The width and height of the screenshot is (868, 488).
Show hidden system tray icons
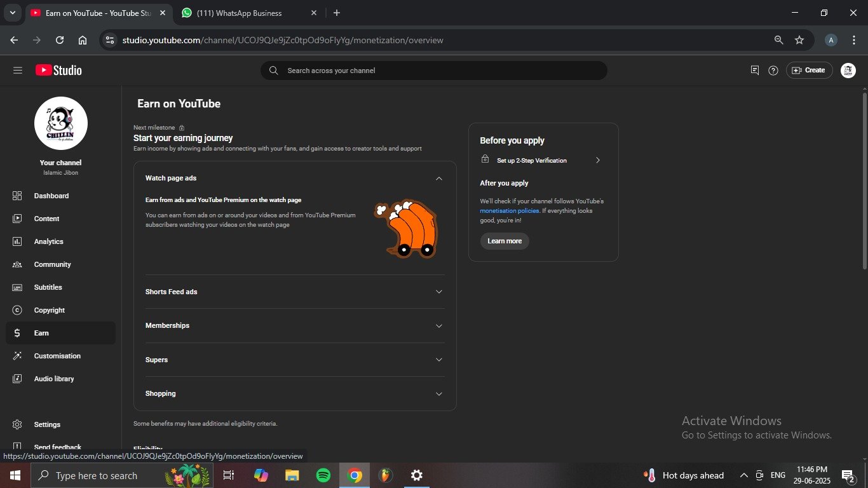click(743, 475)
